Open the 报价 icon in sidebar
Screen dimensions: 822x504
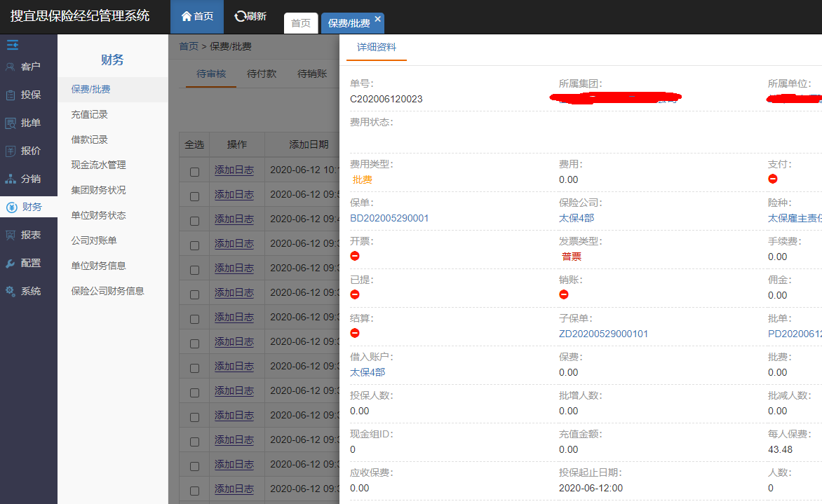coord(10,151)
